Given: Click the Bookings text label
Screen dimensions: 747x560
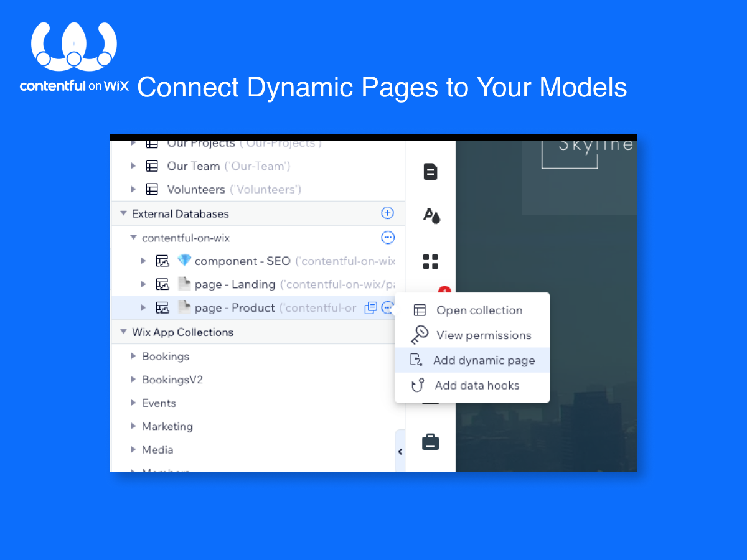Looking at the screenshot, I should click(166, 357).
